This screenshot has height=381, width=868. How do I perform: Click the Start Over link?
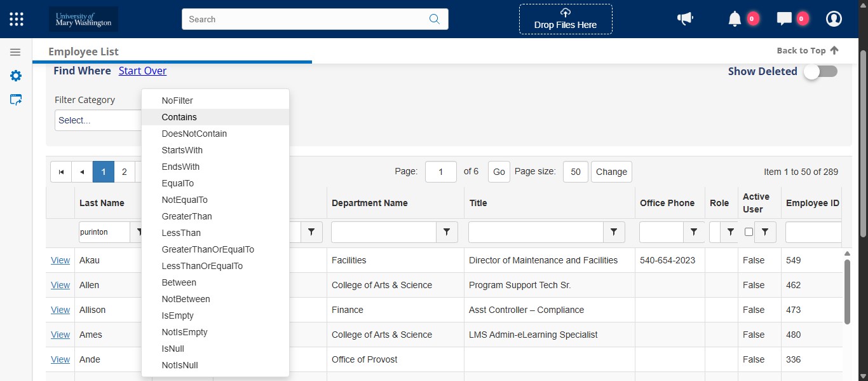[x=142, y=71]
